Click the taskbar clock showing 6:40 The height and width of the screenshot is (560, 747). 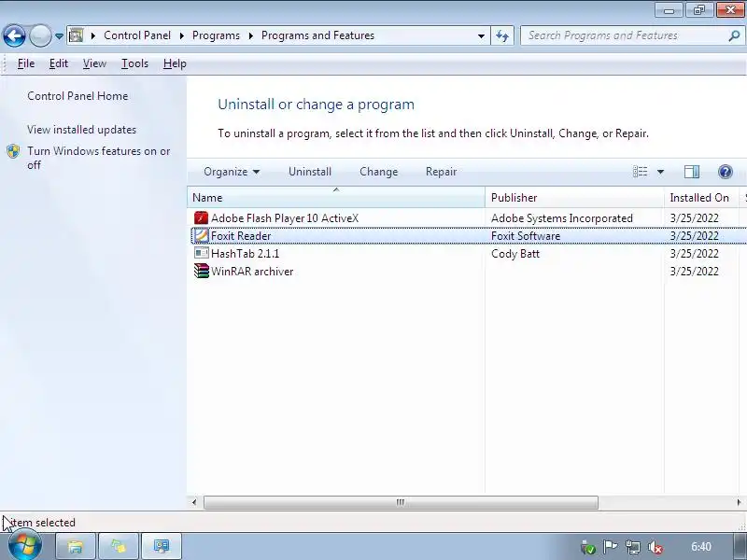[701, 547]
